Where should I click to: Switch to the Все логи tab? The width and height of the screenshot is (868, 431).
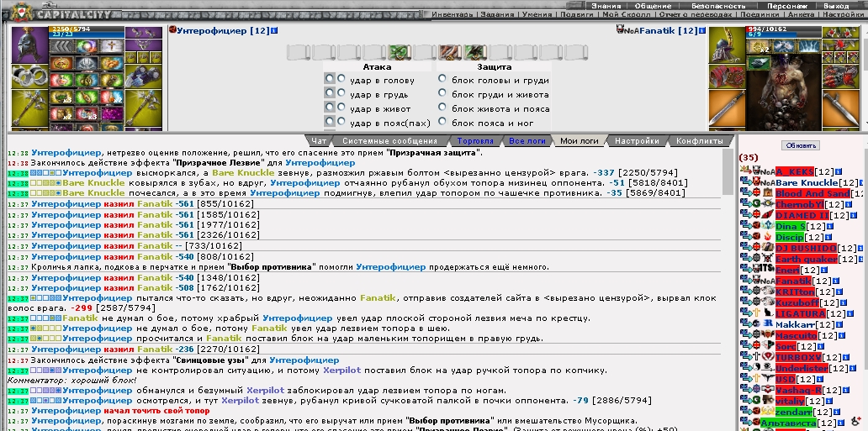pos(527,140)
